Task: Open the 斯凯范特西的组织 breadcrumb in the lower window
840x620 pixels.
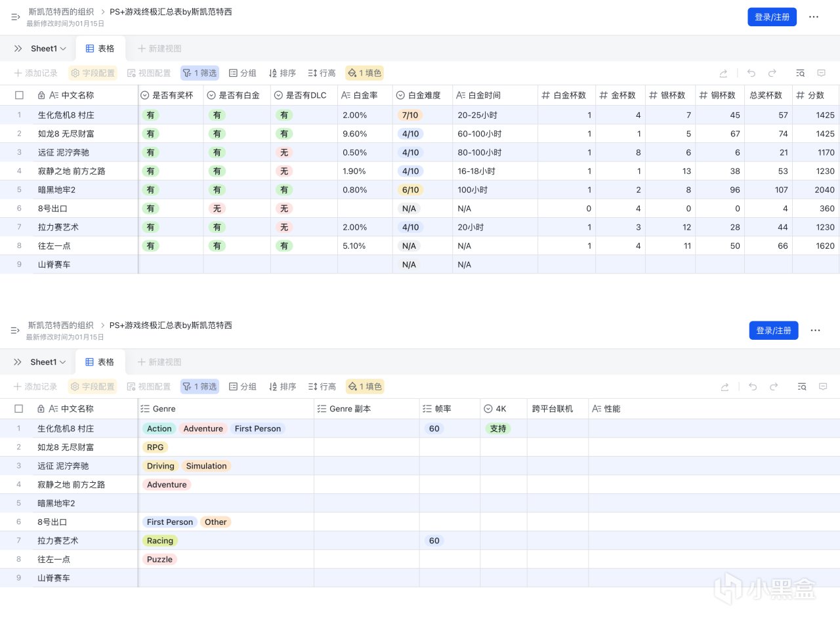Action: [x=61, y=325]
